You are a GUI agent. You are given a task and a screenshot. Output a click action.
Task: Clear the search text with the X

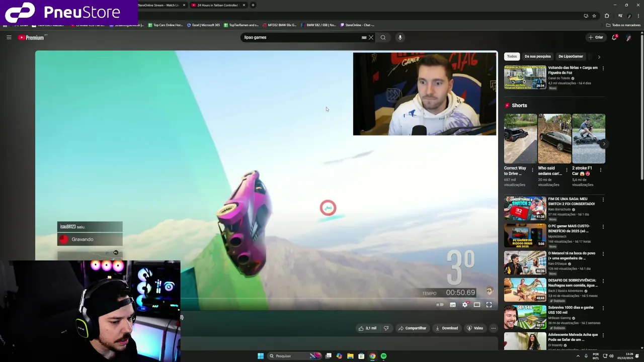point(371,37)
